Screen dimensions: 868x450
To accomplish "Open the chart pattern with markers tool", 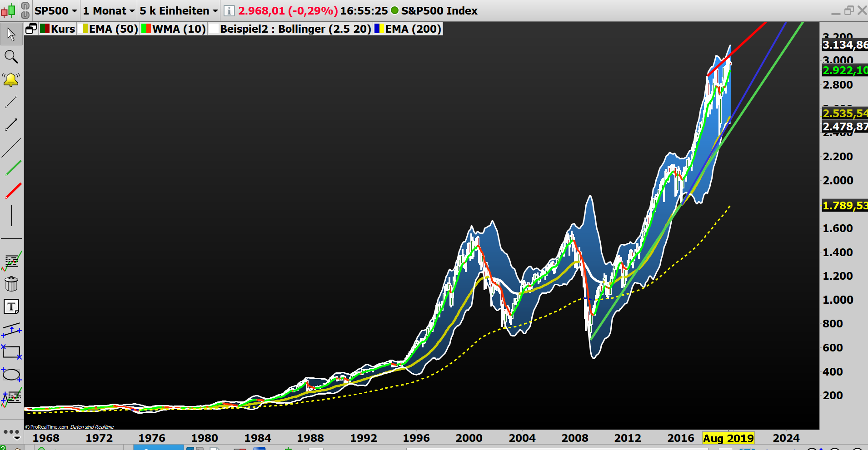I will point(11,397).
